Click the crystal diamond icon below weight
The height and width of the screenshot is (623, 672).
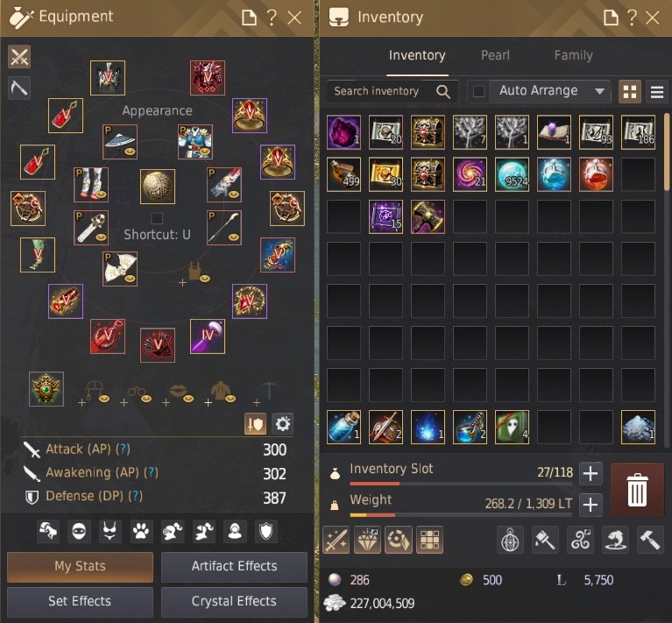tap(367, 540)
